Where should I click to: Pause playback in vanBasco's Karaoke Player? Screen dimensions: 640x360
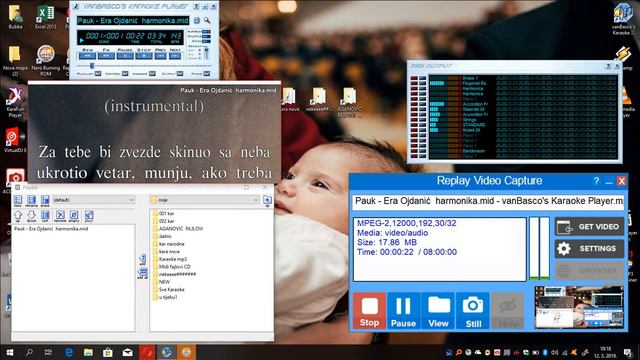pyautogui.click(x=125, y=56)
